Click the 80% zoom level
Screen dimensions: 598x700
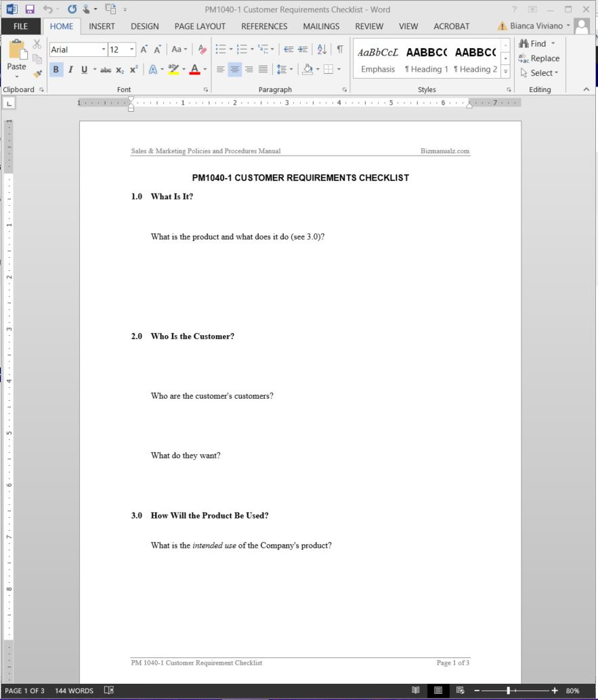tap(572, 691)
